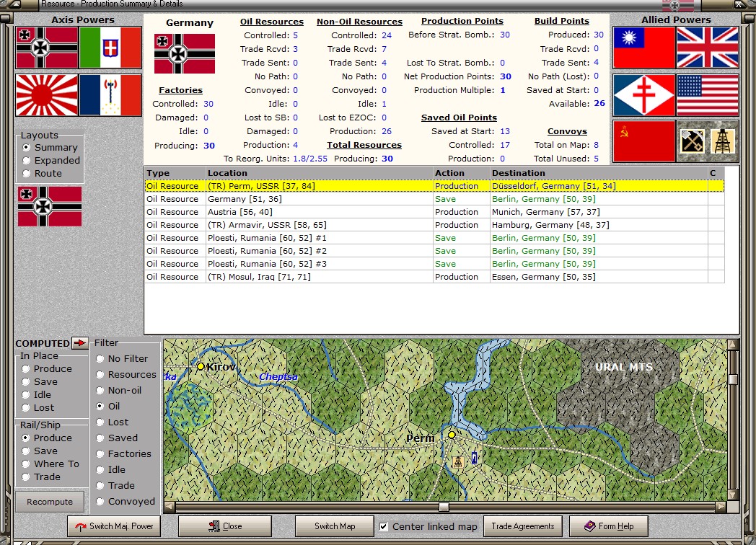Select the Free France flag
The height and width of the screenshot is (545, 756).
[643, 95]
